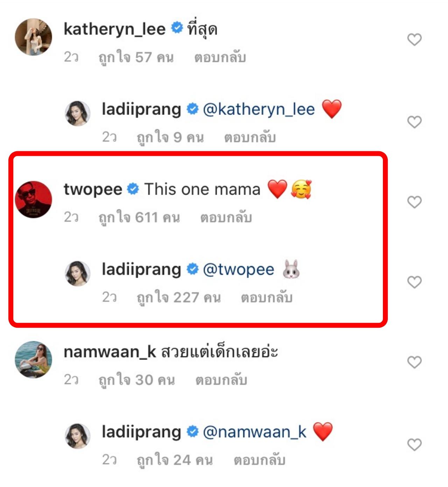Like ladiiprang's bunny emoji reply to twopee
This screenshot has height=487, width=448.
click(414, 282)
